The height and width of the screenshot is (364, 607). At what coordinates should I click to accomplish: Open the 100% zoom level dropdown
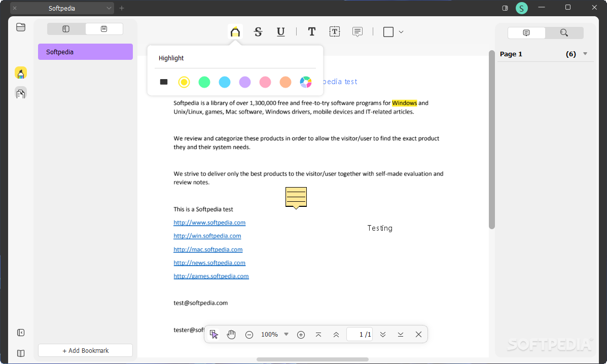286,334
